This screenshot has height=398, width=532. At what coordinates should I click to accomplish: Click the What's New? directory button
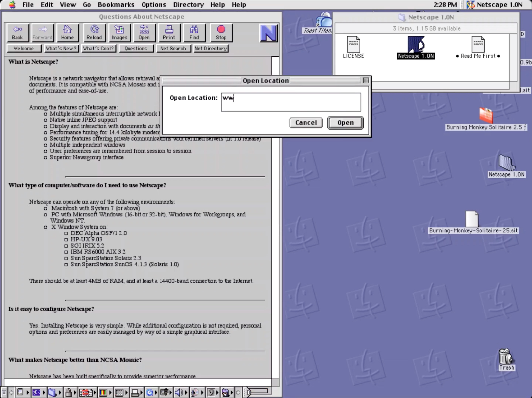[x=61, y=48]
